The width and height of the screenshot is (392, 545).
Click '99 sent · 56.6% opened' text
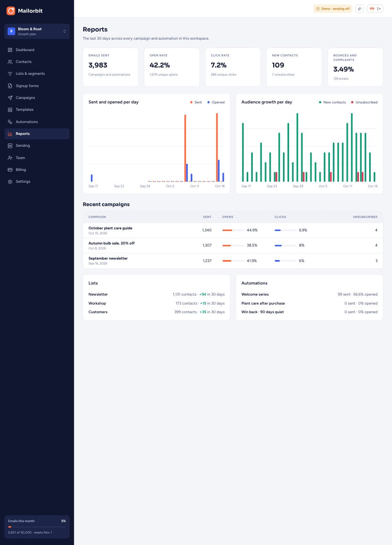(357, 294)
